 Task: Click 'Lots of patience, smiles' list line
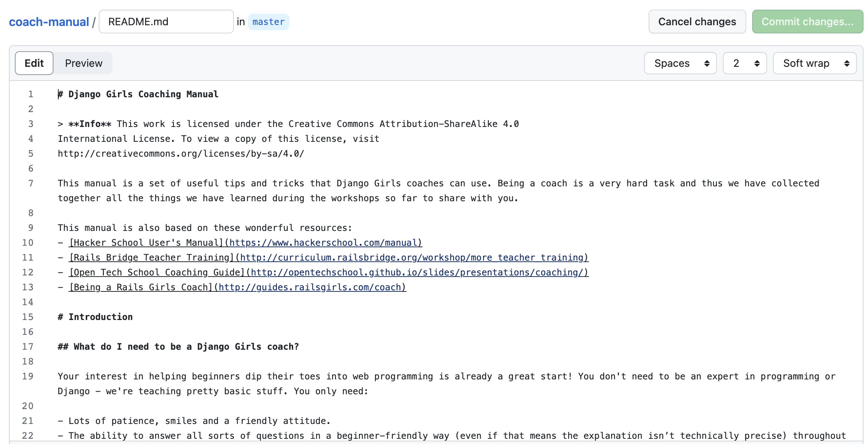point(194,421)
